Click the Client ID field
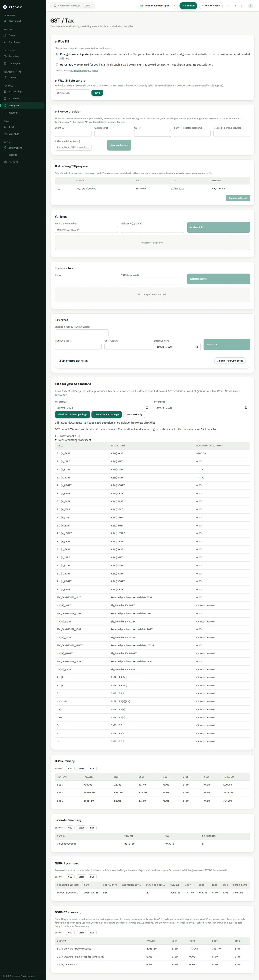Image resolution: width=259 pixels, height=980 pixels. tap(73, 133)
